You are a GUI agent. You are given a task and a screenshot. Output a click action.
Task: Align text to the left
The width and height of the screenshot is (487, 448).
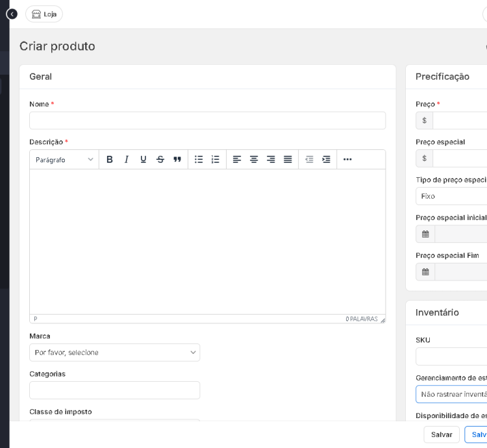coord(237,160)
